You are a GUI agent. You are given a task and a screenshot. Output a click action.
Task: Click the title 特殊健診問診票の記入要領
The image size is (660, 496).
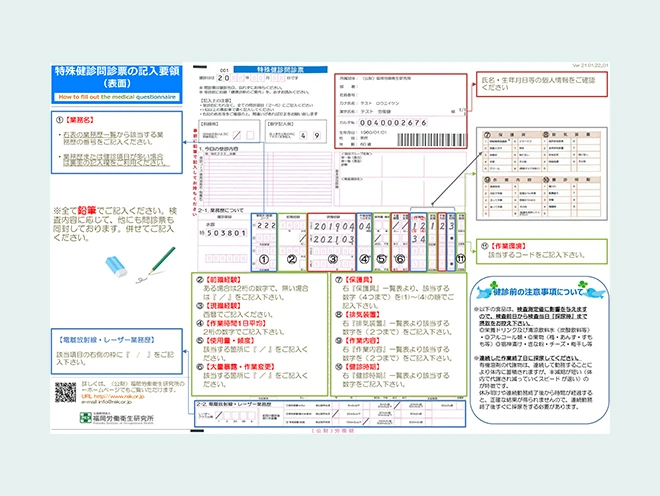[x=117, y=77]
